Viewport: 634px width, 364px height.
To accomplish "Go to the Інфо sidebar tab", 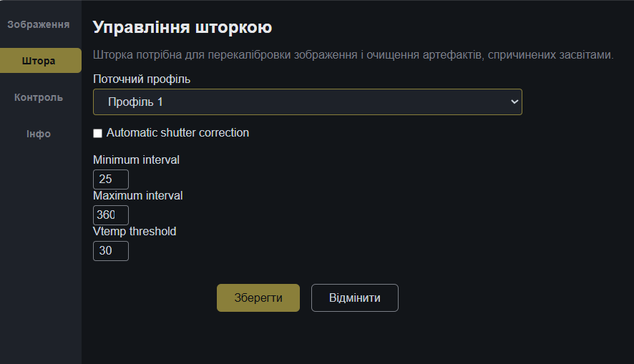I will point(39,134).
